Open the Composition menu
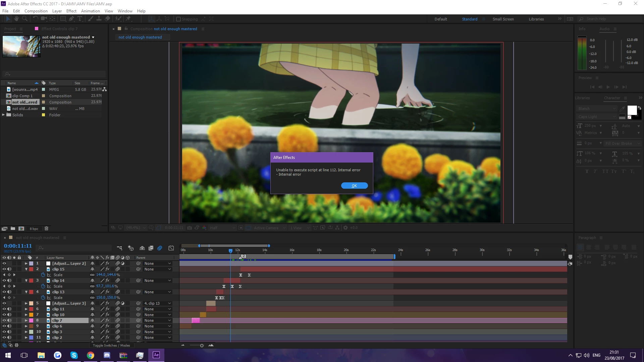This screenshot has height=362, width=644. point(36,11)
